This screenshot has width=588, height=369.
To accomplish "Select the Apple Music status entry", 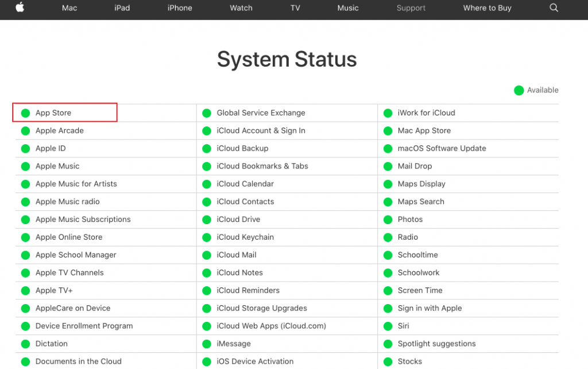I will 57,166.
